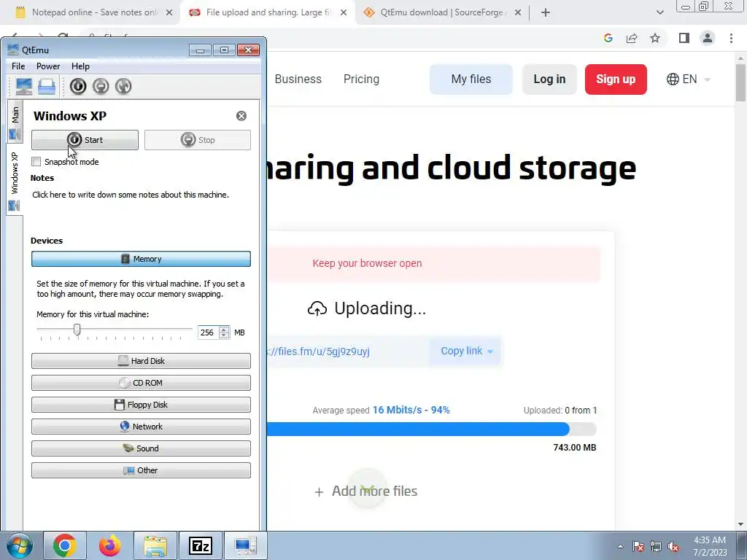
Task: Click the My files button
Action: (471, 79)
